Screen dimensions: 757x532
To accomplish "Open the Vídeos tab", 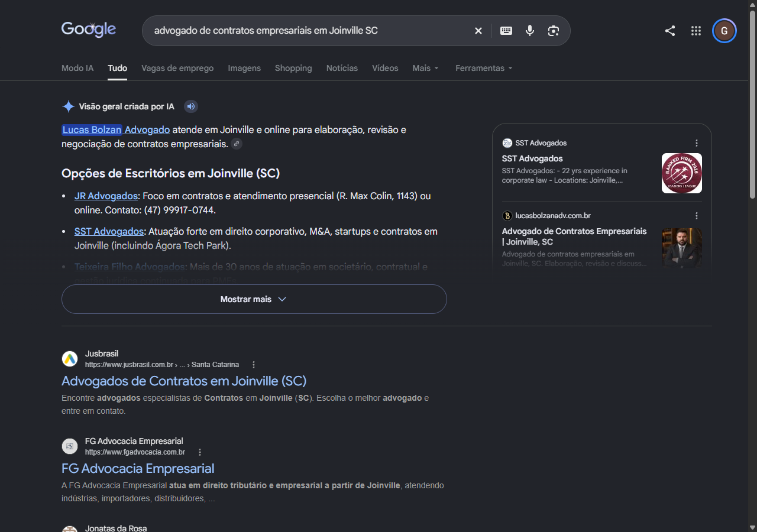I will [x=385, y=68].
